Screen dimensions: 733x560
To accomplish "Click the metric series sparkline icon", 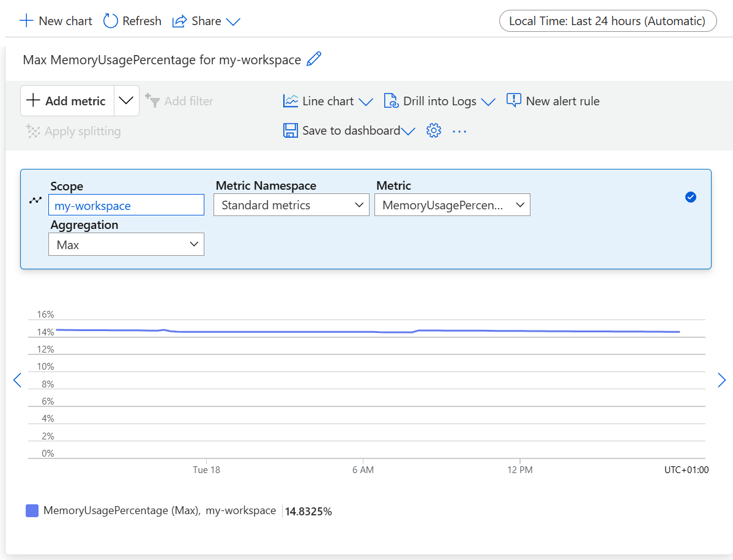I will [x=35, y=200].
